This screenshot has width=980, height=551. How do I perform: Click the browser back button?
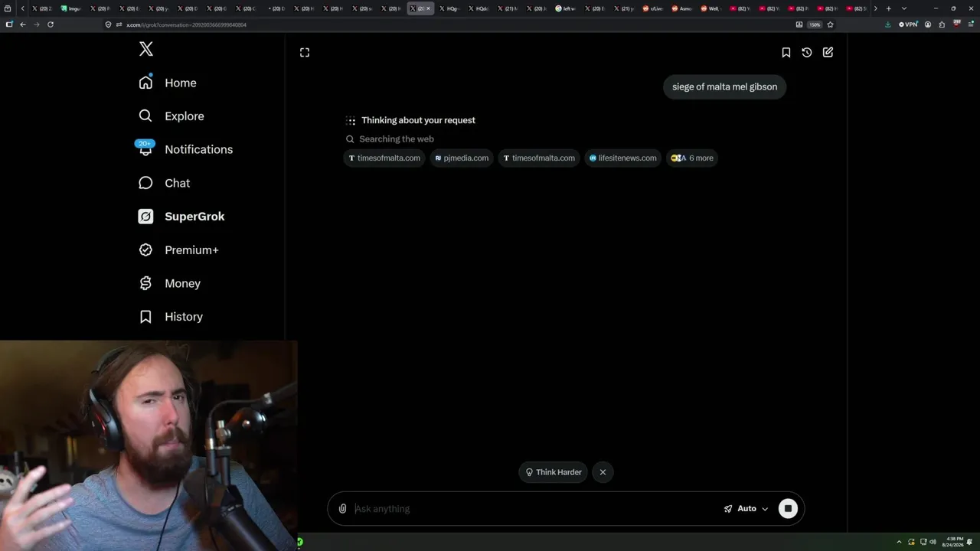tap(23, 24)
